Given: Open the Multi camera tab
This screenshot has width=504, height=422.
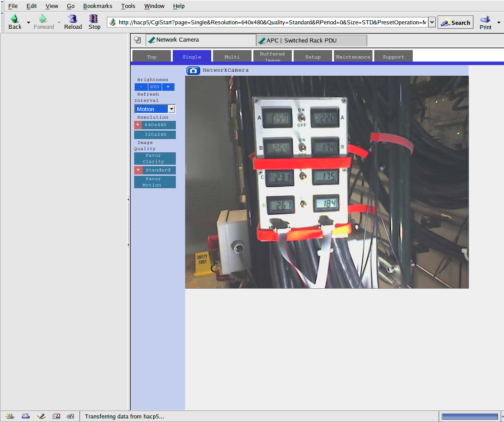Looking at the screenshot, I should coord(232,56).
